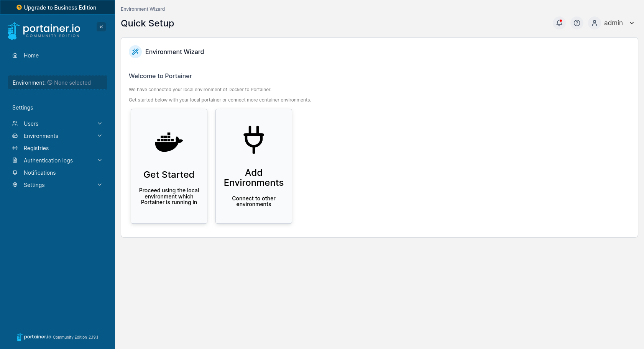
Task: Click the admin user avatar icon
Action: click(x=594, y=23)
